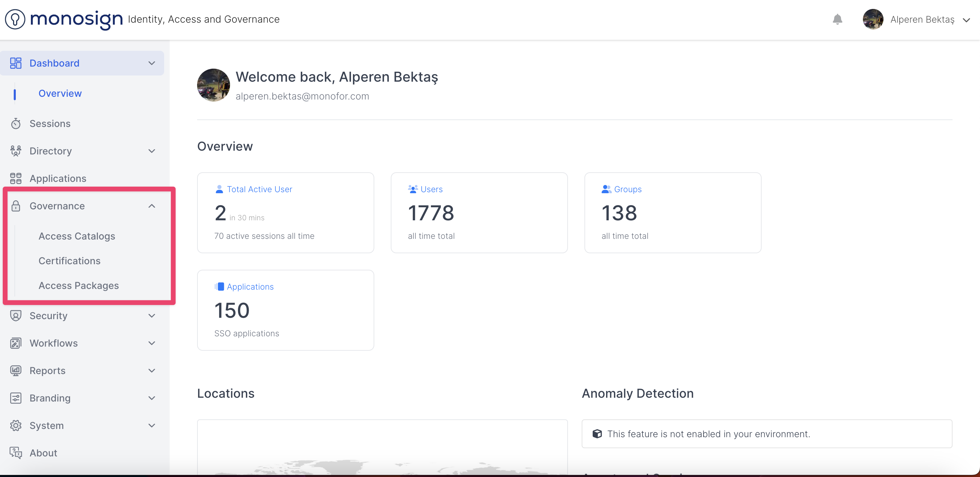The height and width of the screenshot is (477, 980).
Task: Click the Governance lock icon
Action: point(15,206)
